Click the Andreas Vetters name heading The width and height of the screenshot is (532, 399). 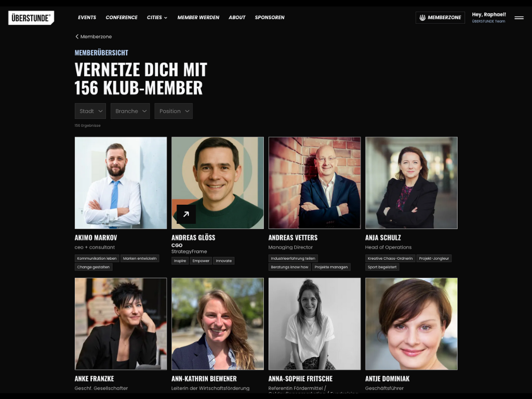tap(293, 237)
